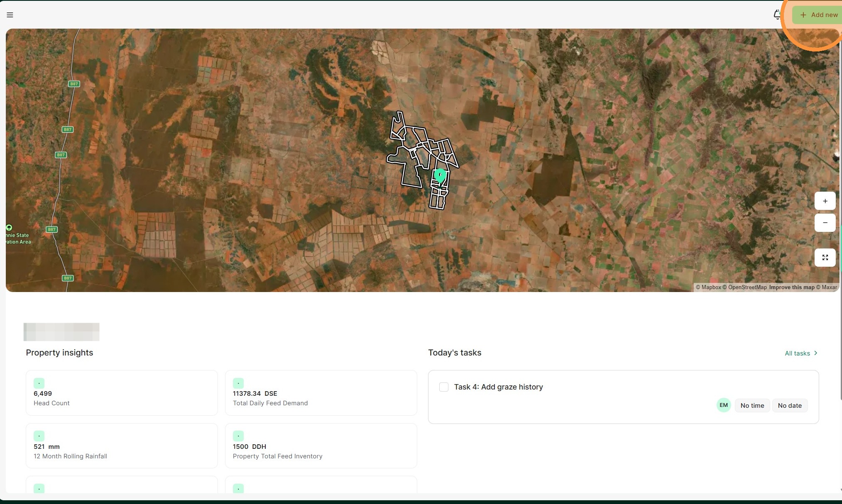Click the EM assignee avatar
Screen dimensions: 842x504
click(723, 405)
